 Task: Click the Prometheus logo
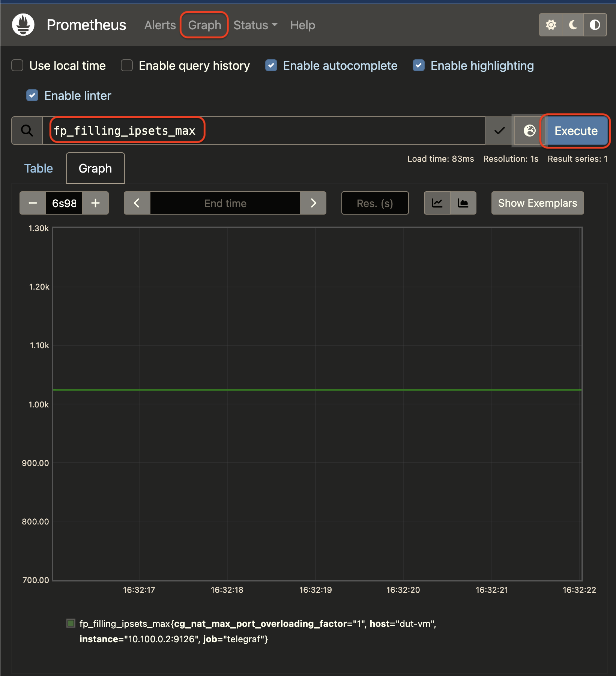[x=23, y=24]
